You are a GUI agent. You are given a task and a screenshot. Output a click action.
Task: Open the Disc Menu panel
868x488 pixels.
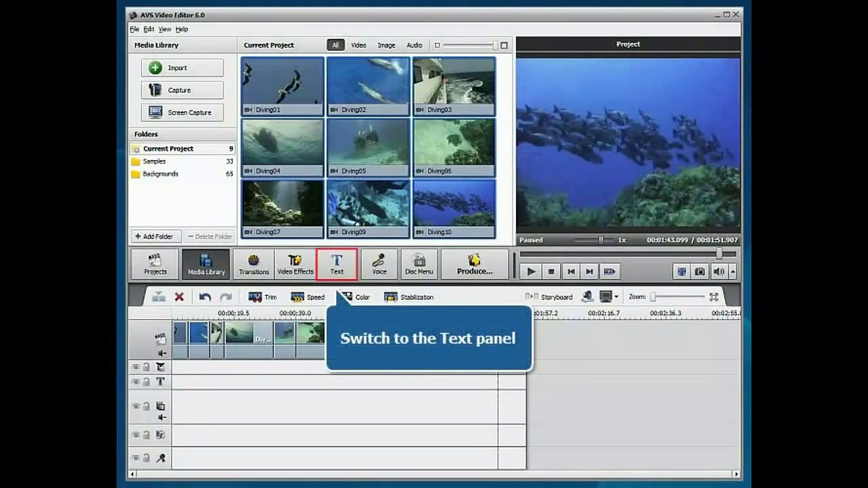pos(419,264)
